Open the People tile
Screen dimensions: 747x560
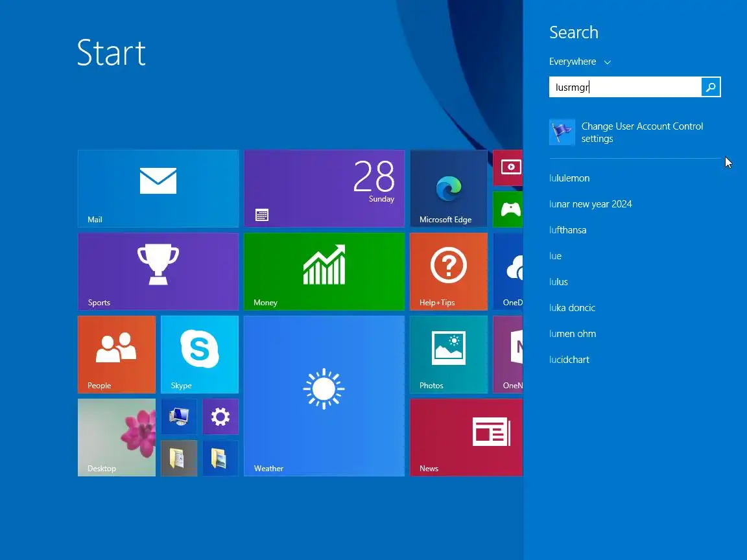click(117, 355)
